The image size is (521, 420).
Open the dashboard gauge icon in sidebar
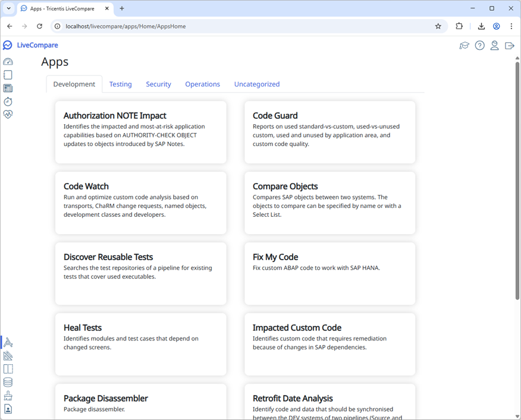[x=8, y=62]
